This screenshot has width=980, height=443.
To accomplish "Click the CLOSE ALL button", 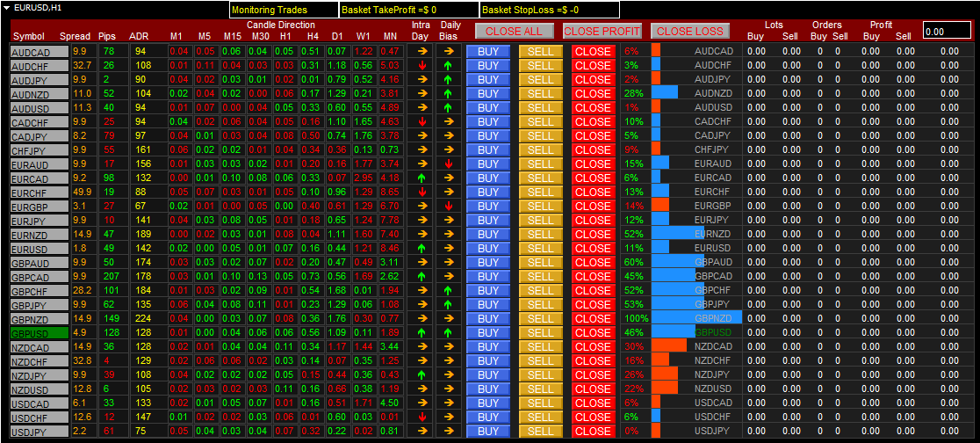I will [514, 32].
